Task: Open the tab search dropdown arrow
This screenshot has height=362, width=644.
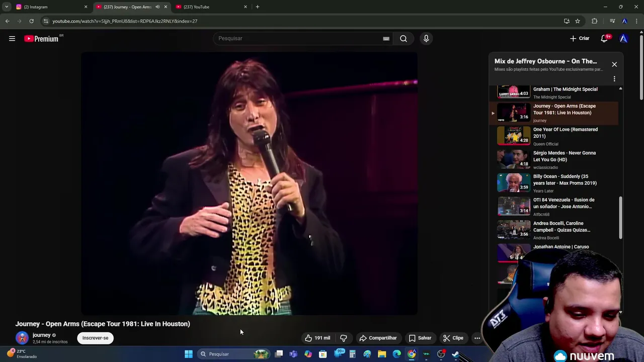Action: point(7,7)
